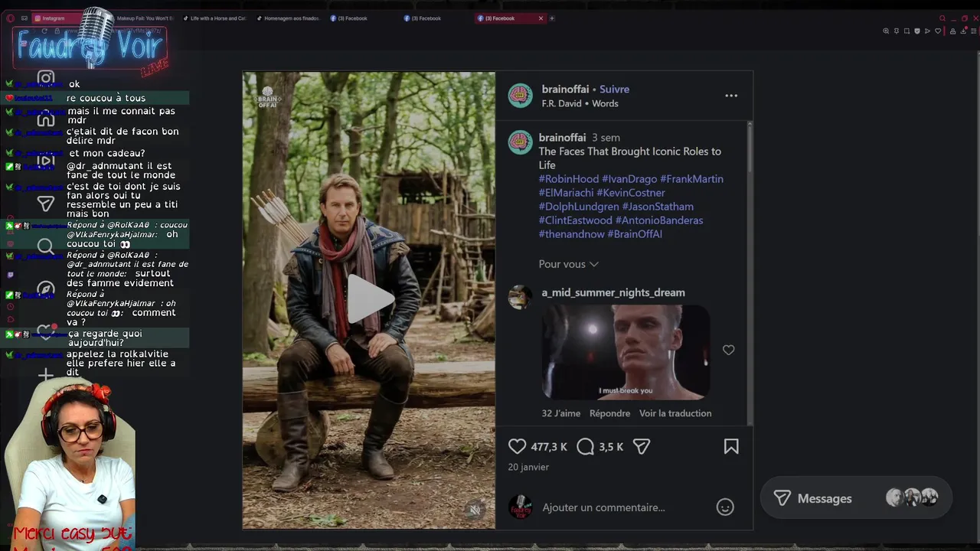Open Direct messages paper plane in sidebar

pos(46,204)
